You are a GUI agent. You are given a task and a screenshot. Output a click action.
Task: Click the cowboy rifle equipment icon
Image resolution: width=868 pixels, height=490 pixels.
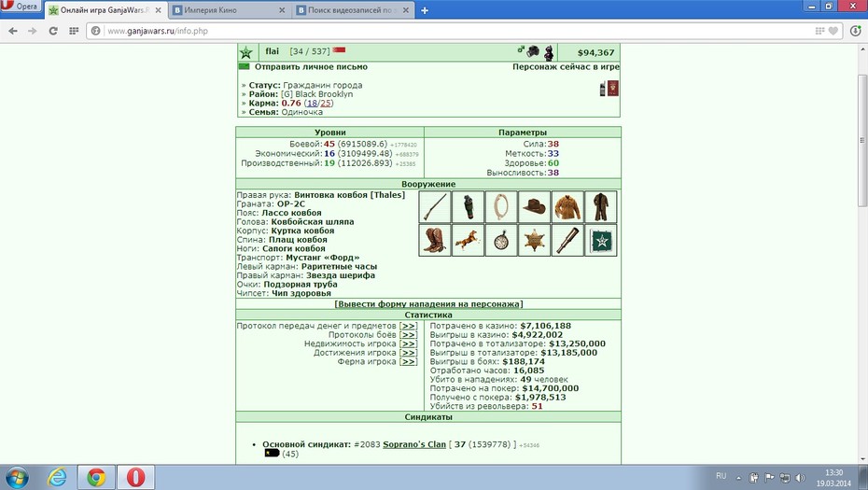point(435,206)
